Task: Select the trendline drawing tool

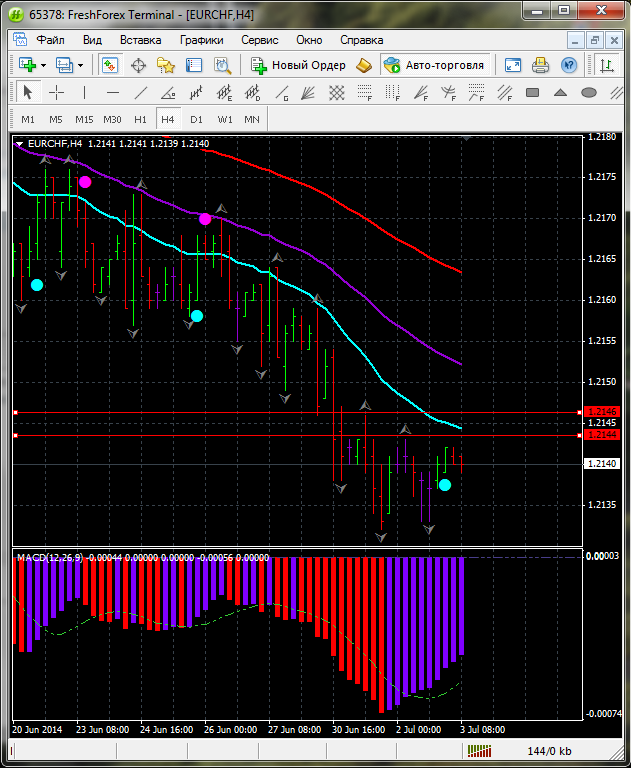Action: [x=141, y=93]
